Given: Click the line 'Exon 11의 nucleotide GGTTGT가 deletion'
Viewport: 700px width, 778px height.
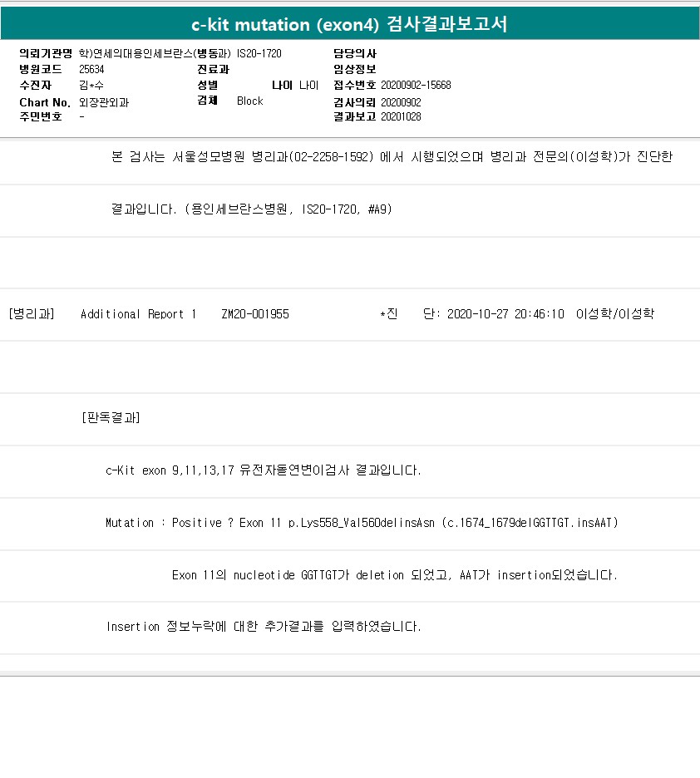Looking at the screenshot, I should coord(395,574).
